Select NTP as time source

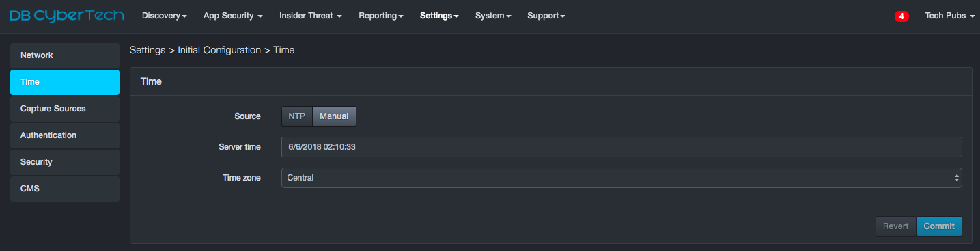click(297, 116)
